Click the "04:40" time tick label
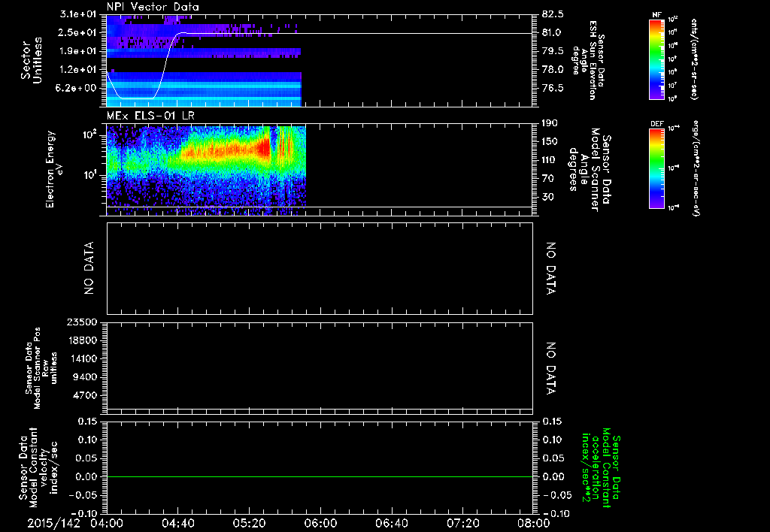Image resolution: width=770 pixels, height=532 pixels. point(177,523)
